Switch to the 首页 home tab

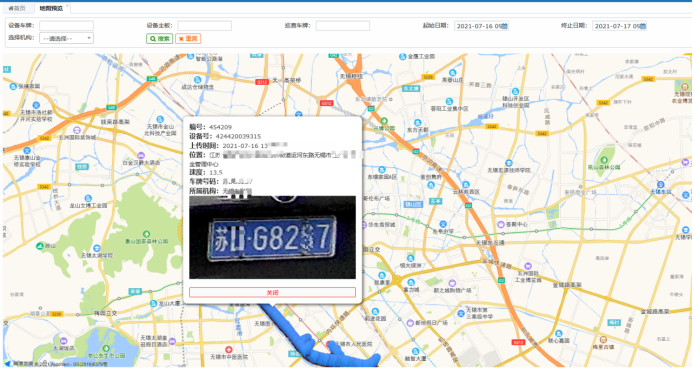[17, 8]
